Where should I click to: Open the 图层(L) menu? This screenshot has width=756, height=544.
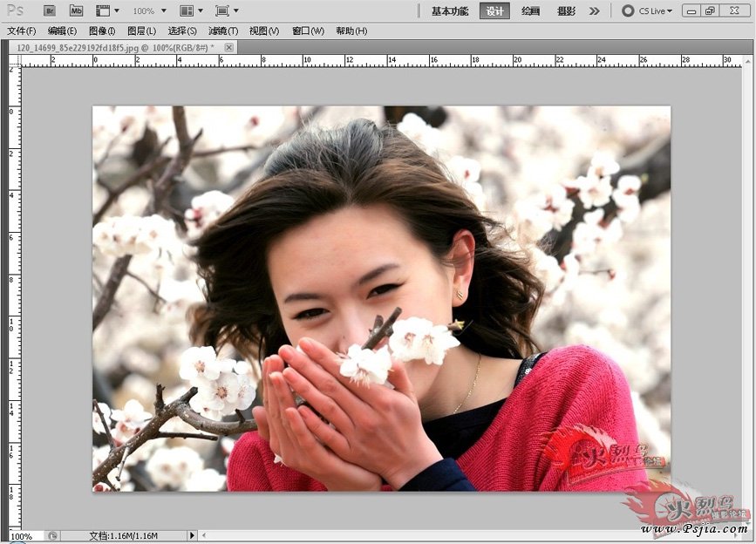(x=141, y=31)
